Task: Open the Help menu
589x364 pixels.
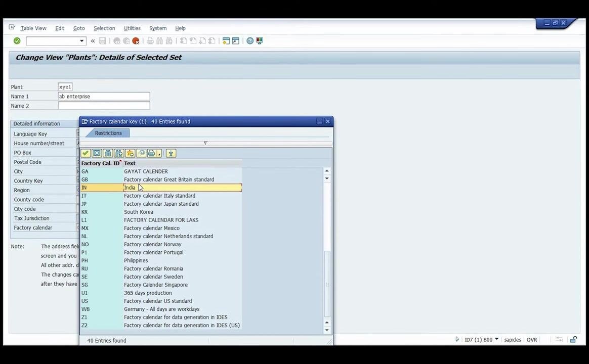Action: (x=180, y=28)
